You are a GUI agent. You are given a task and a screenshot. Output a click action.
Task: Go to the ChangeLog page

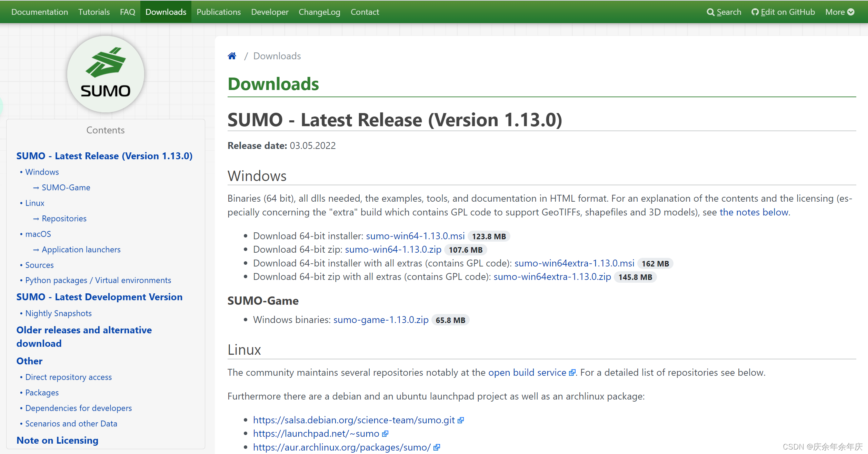tap(319, 12)
